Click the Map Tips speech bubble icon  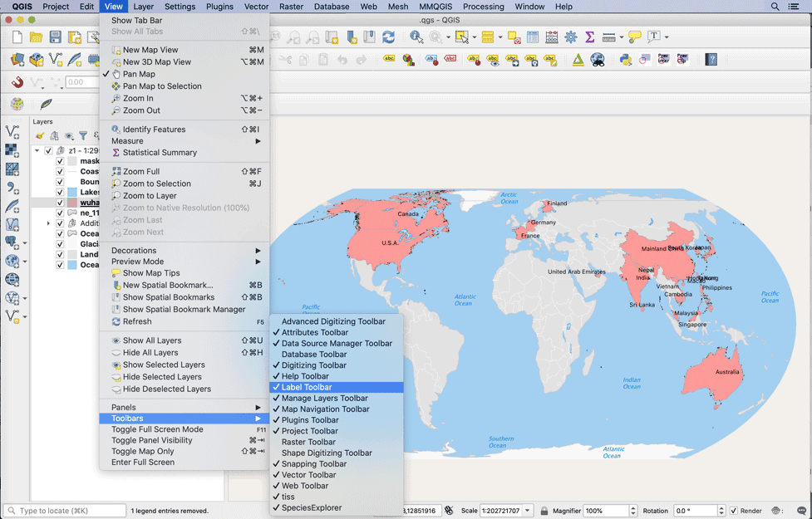click(x=634, y=37)
